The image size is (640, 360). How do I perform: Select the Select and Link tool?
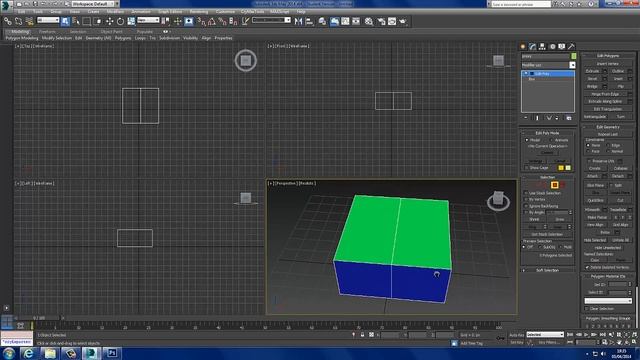click(x=8, y=21)
